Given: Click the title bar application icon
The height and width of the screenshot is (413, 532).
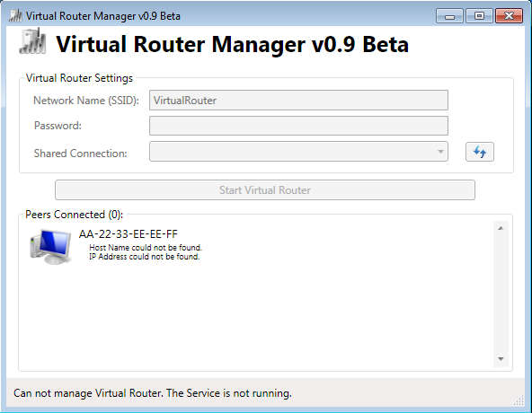Looking at the screenshot, I should click(15, 15).
